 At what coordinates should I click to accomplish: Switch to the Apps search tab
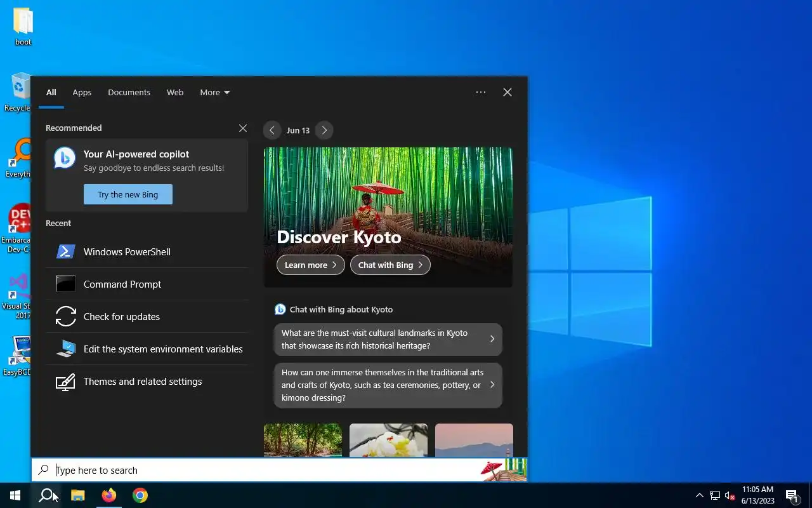[x=82, y=92]
